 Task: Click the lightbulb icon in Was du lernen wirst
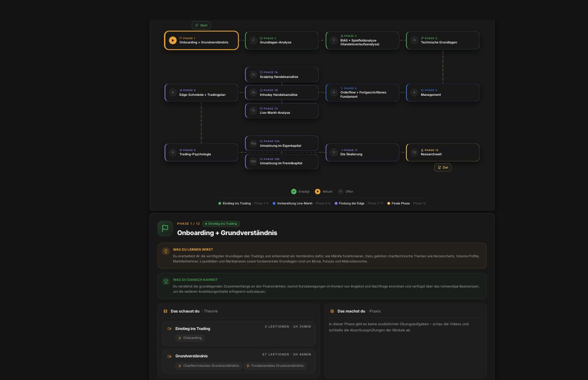pos(166,251)
